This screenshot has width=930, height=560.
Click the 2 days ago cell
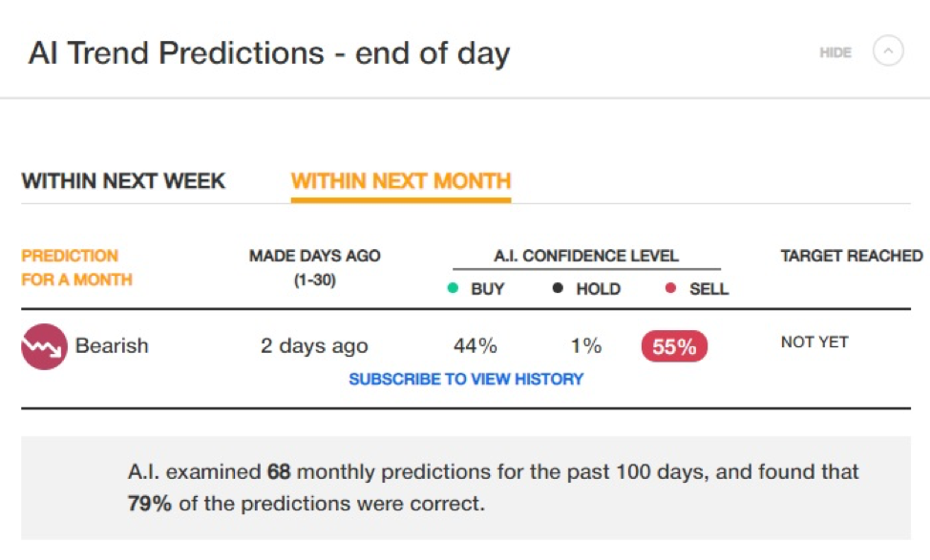coord(314,346)
